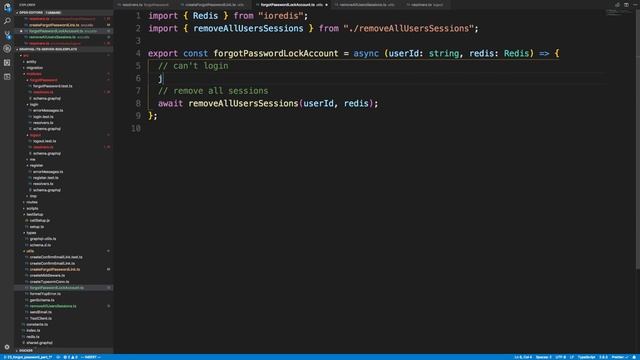This screenshot has height=360, width=640.
Task: Open the Manage settings gear icon
Action: [7, 347]
